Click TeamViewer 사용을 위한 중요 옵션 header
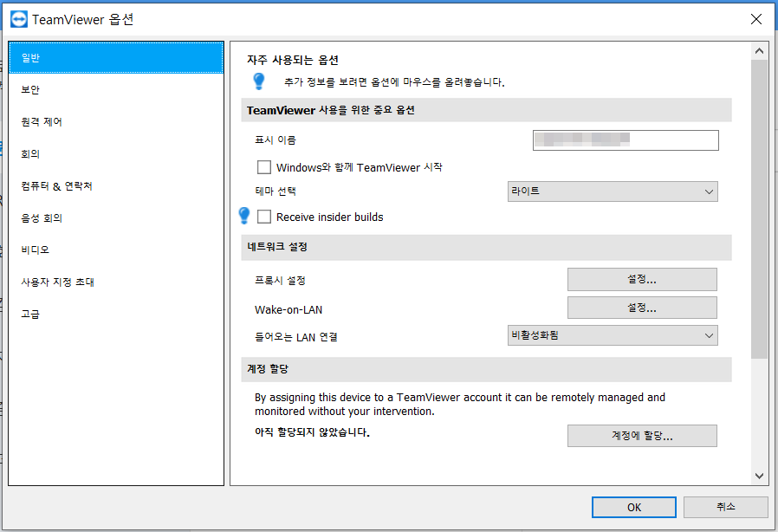The height and width of the screenshot is (532, 778). click(x=486, y=110)
